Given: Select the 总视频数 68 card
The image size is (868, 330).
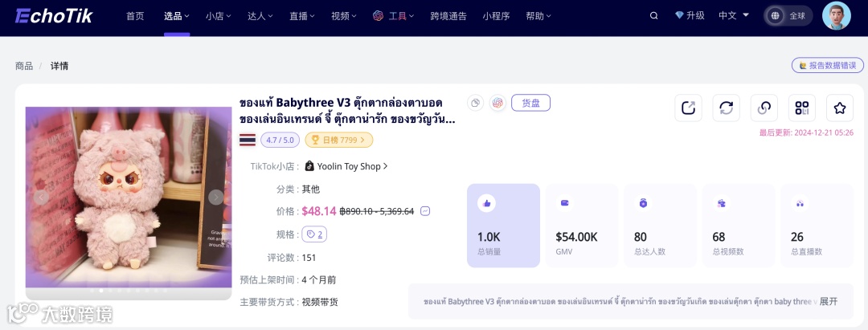Looking at the screenshot, I should click(739, 226).
